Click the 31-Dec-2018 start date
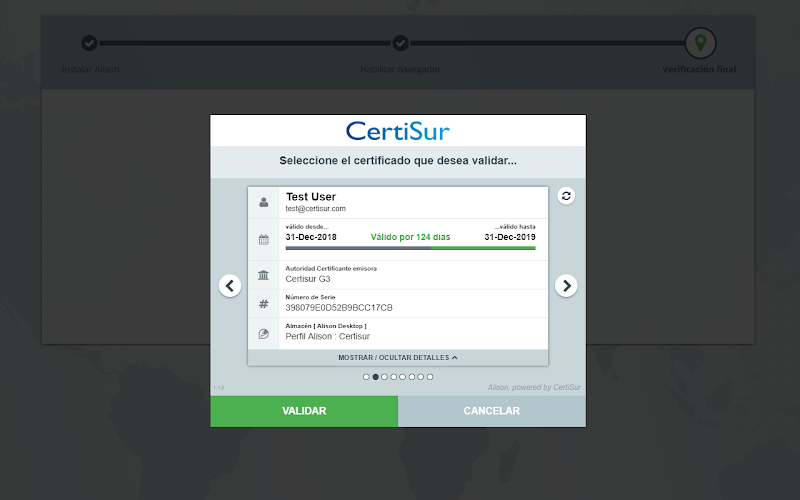The image size is (800, 500). pyautogui.click(x=311, y=237)
